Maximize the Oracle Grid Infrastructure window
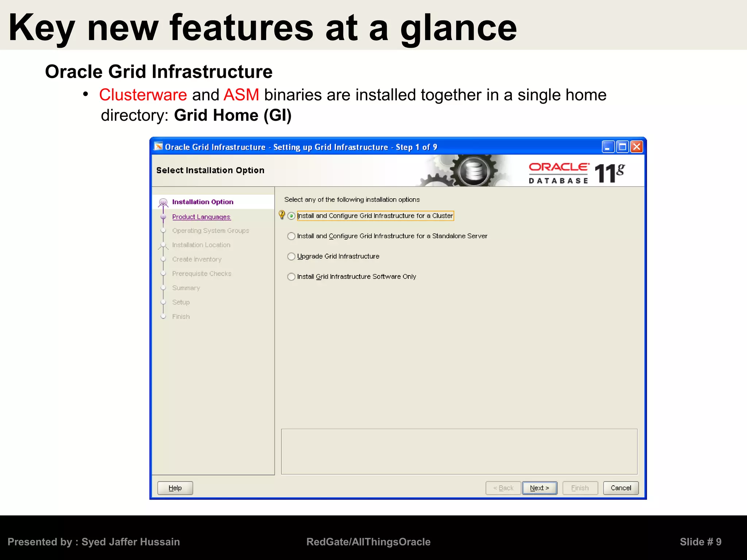The image size is (747, 560). pos(623,147)
